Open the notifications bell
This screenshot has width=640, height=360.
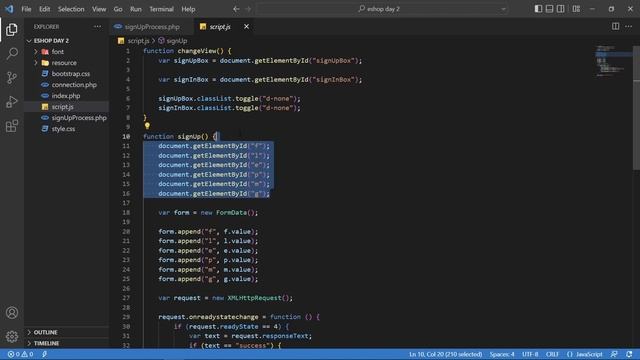pyautogui.click(x=629, y=354)
